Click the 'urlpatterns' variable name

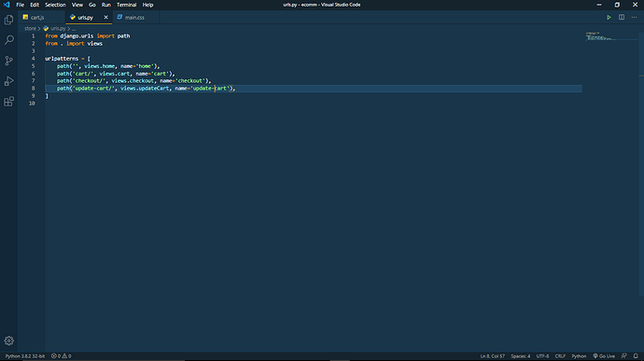(x=62, y=59)
